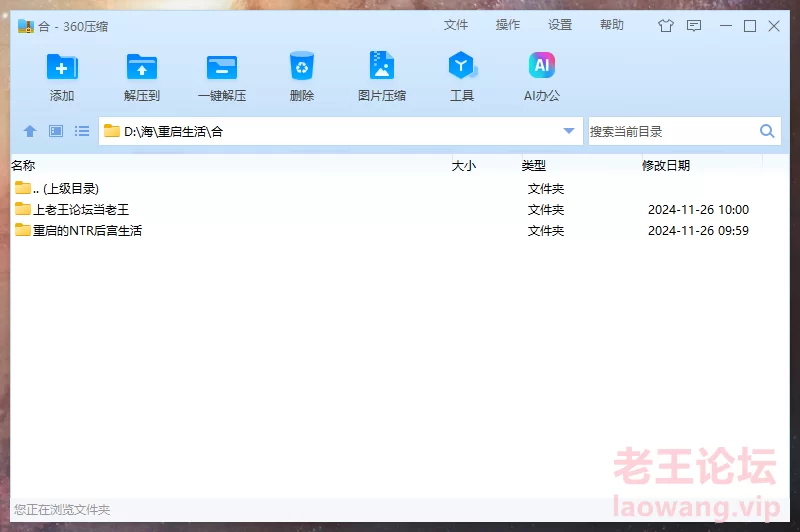800x532 pixels.
Task: Click the date 2024-11-26 09:59
Action: coord(698,231)
